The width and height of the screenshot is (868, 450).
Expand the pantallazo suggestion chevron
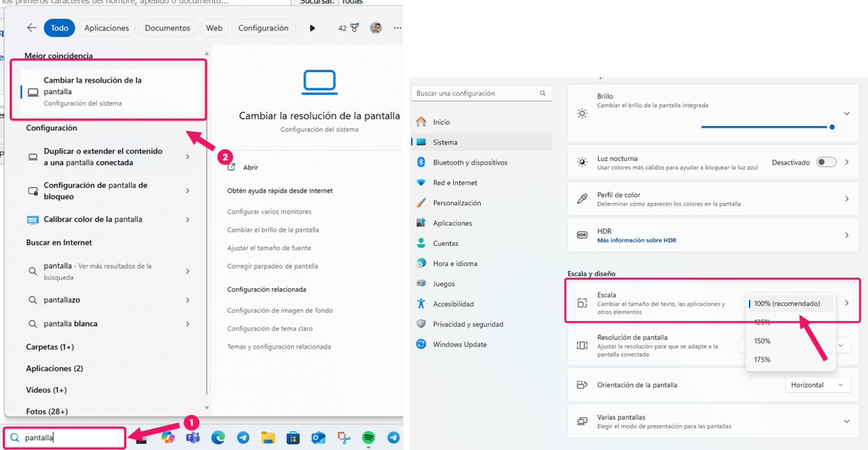point(187,300)
